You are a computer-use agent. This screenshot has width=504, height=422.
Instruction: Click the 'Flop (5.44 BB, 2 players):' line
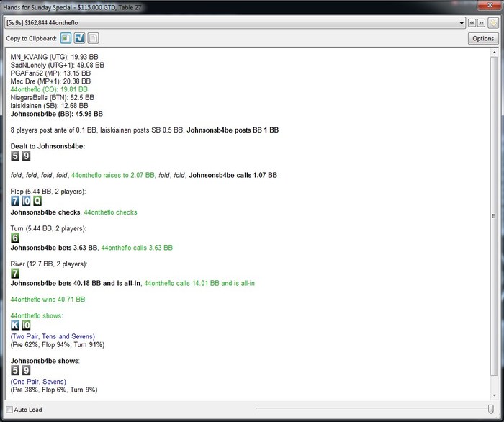tap(48, 192)
